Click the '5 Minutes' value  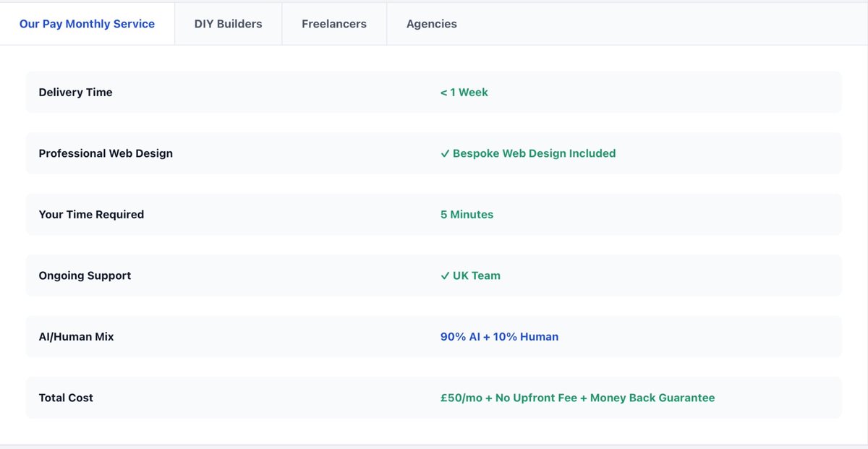[x=467, y=215]
